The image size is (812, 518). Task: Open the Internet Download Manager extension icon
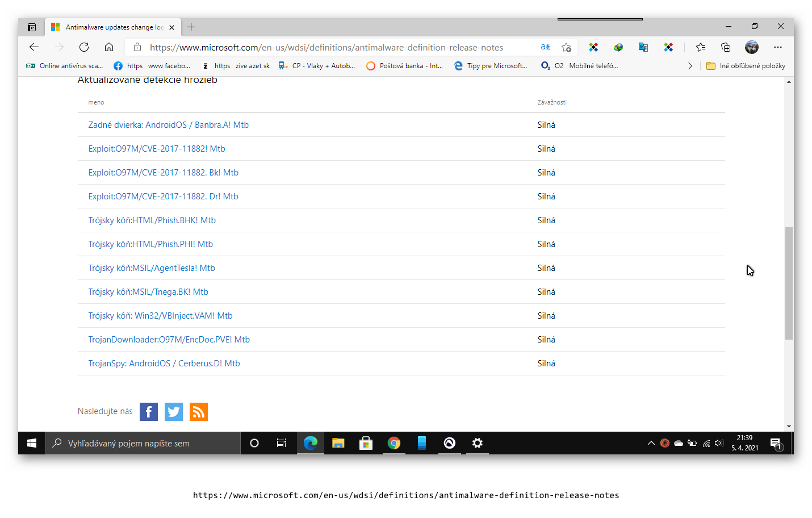[618, 47]
